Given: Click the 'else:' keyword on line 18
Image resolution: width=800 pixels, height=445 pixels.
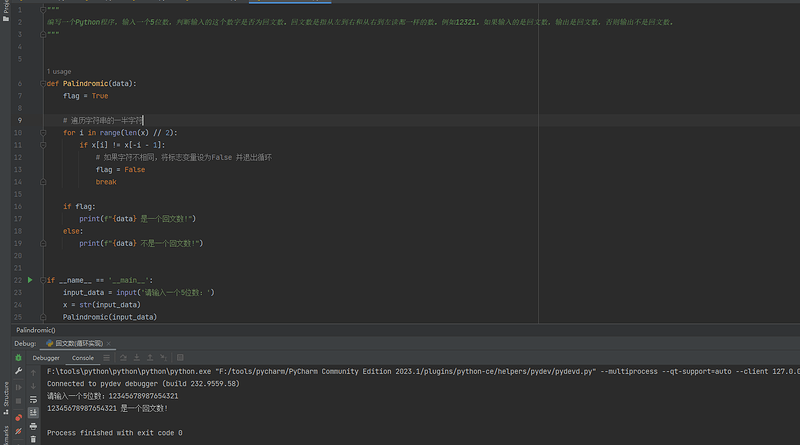Looking at the screenshot, I should click(x=73, y=231).
